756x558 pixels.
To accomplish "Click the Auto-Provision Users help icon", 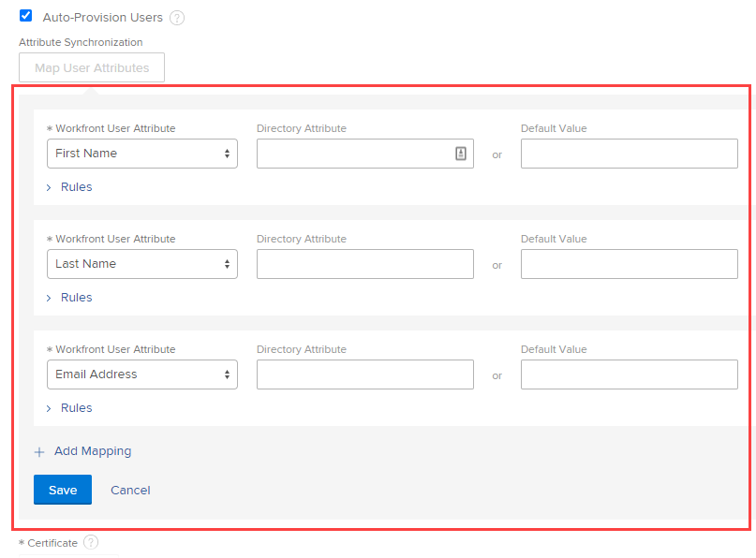I will tap(177, 18).
